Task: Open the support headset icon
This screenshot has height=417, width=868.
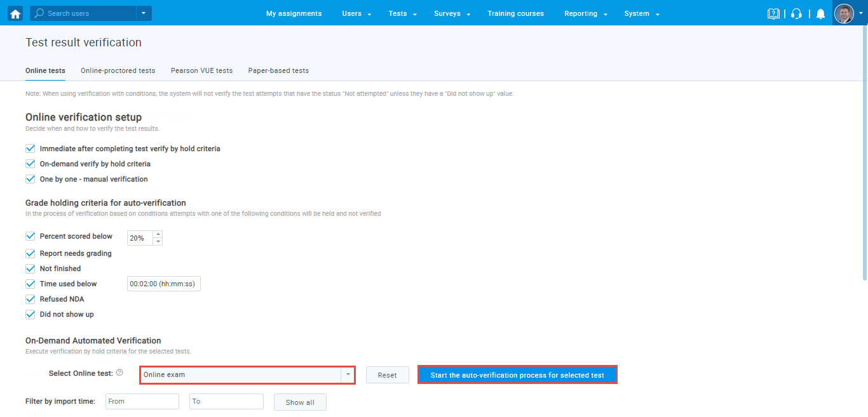Action: tap(797, 13)
